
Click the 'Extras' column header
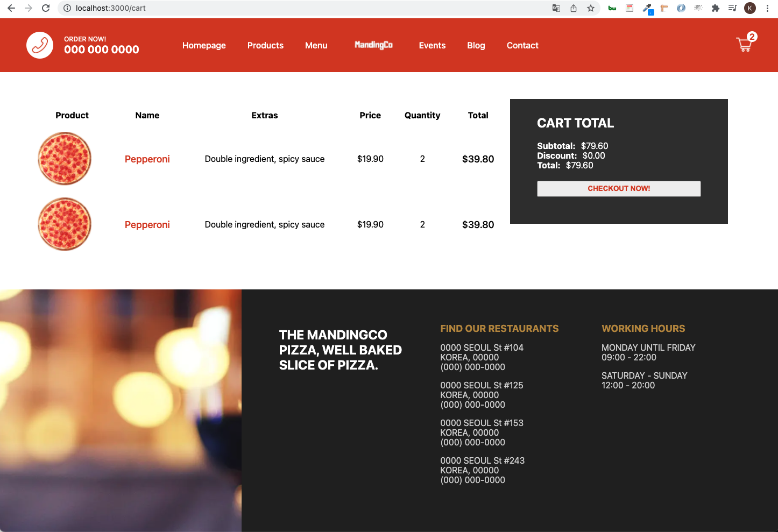[265, 115]
